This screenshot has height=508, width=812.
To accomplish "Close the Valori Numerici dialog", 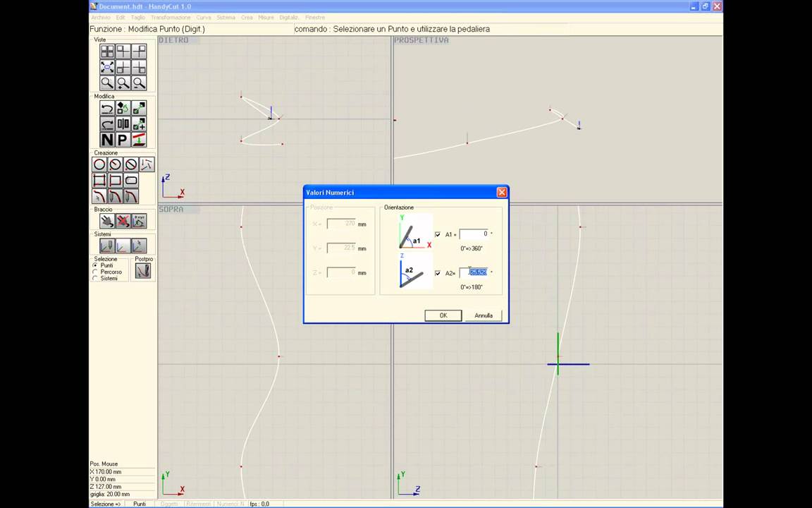I will (x=501, y=193).
